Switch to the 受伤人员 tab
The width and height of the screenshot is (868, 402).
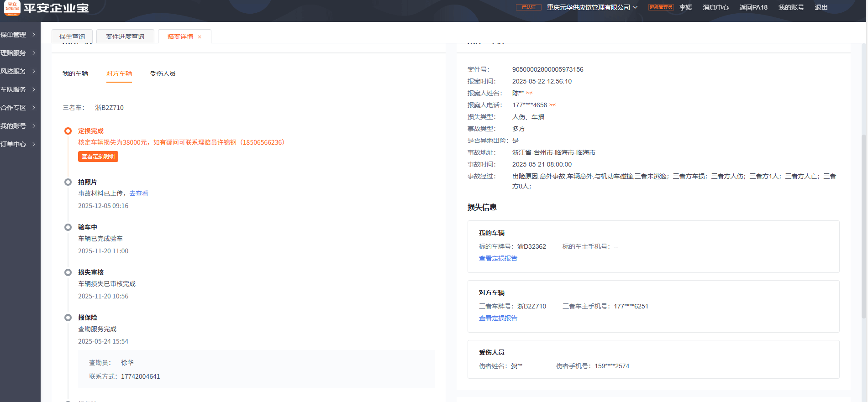pos(163,73)
